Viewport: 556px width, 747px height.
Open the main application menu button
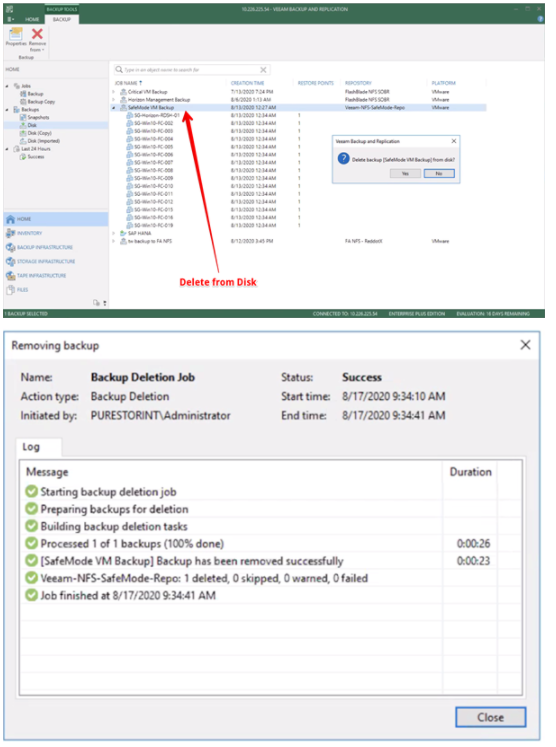coord(10,20)
